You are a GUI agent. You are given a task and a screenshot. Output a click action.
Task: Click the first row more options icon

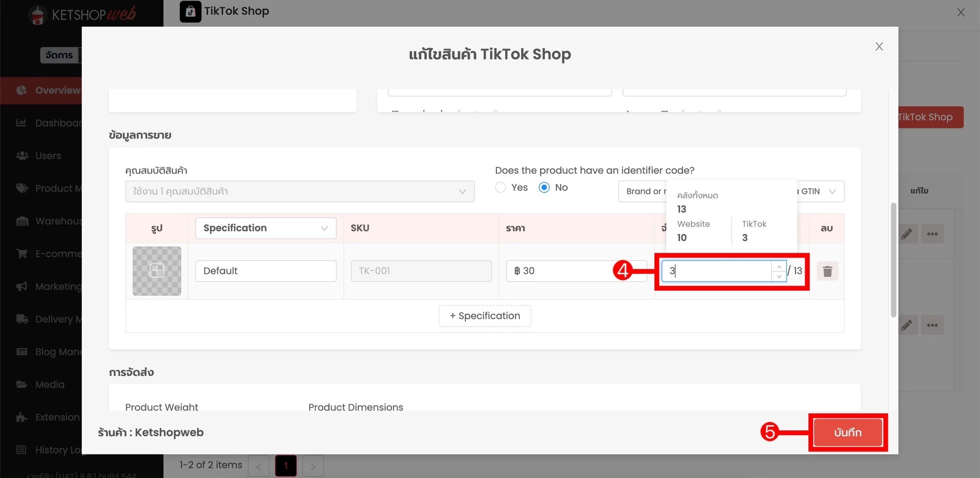pyautogui.click(x=932, y=234)
